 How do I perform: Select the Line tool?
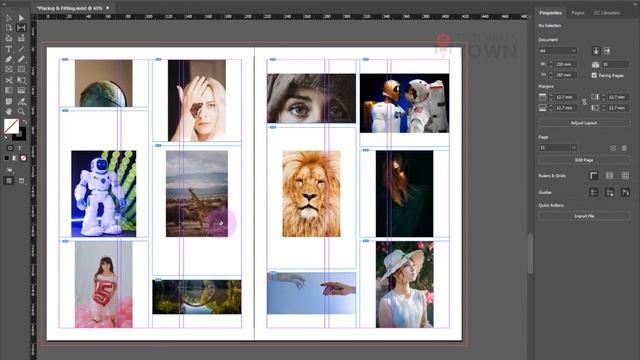coord(21,49)
